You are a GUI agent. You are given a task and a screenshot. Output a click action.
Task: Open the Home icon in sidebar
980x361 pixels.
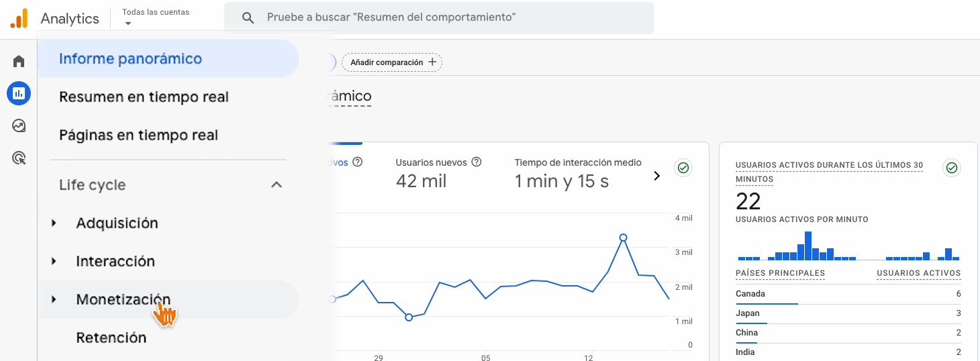pyautogui.click(x=19, y=62)
